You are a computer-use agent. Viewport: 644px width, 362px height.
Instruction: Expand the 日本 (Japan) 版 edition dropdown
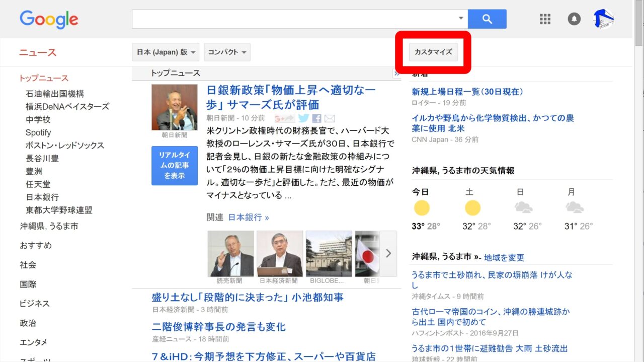[x=166, y=52]
